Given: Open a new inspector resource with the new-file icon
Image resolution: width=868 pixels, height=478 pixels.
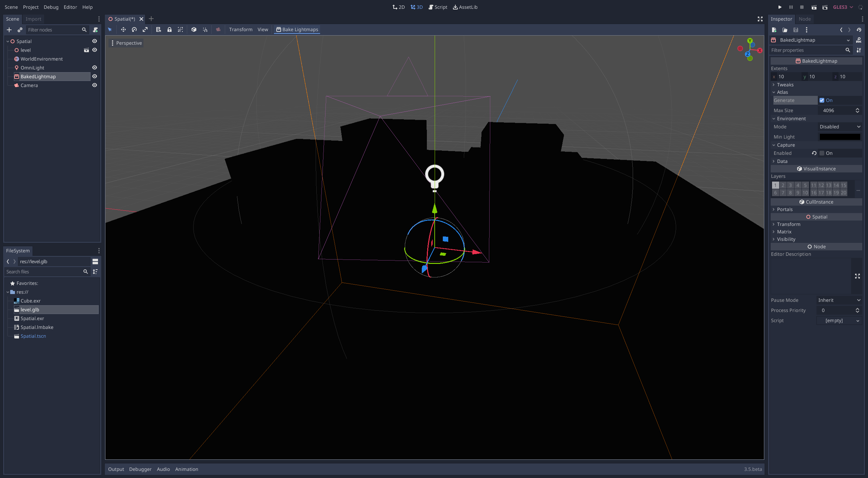Looking at the screenshot, I should pos(775,30).
